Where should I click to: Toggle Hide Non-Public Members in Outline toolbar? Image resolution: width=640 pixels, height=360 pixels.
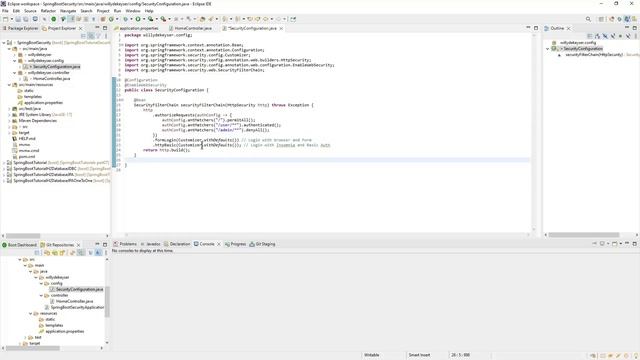click(x=620, y=36)
